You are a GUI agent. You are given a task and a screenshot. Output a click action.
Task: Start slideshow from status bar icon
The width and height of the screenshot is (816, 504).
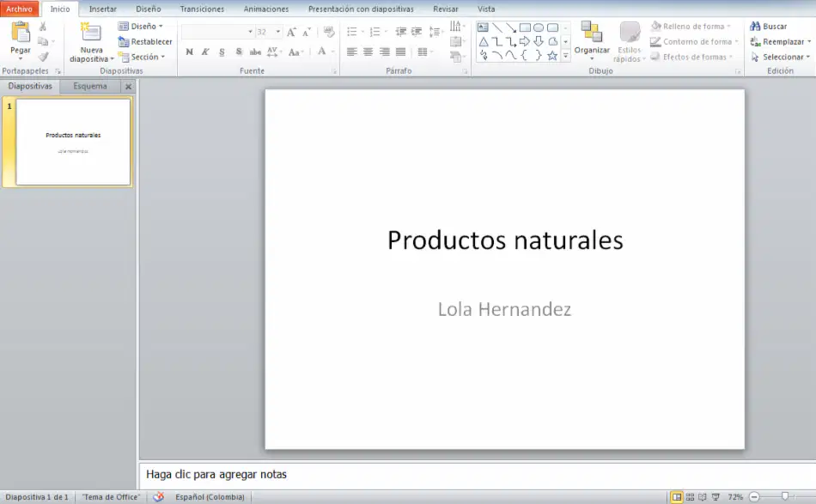coord(716,497)
